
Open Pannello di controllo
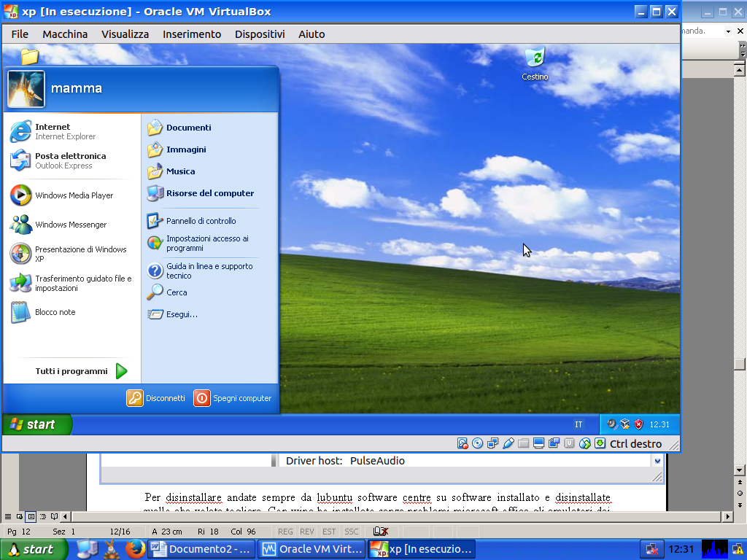pos(201,221)
